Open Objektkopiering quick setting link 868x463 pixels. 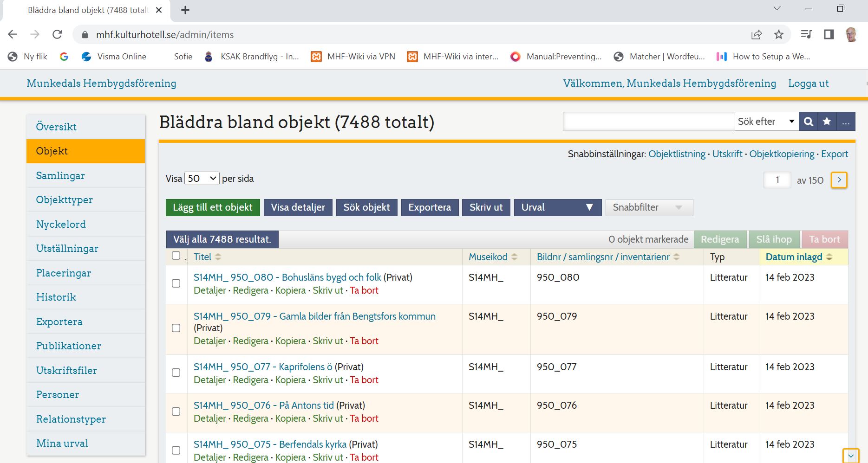pos(782,154)
